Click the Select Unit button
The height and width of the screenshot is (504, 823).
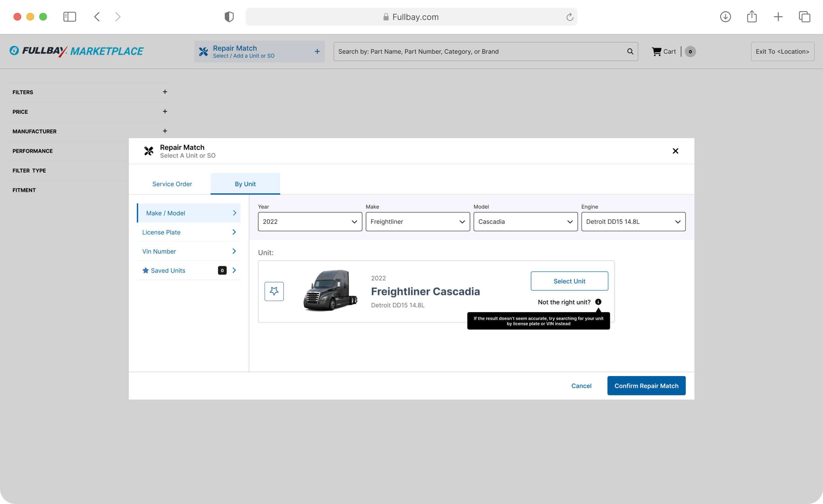[x=569, y=281]
